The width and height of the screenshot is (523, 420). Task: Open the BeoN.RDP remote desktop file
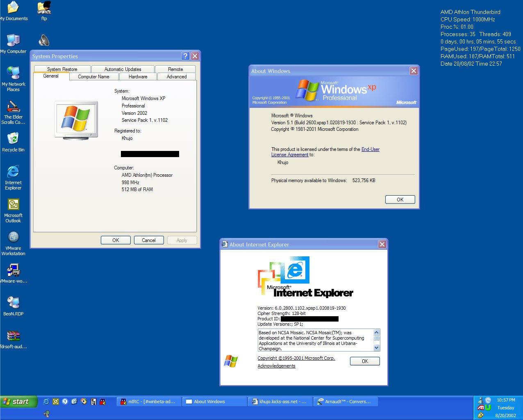point(13,306)
